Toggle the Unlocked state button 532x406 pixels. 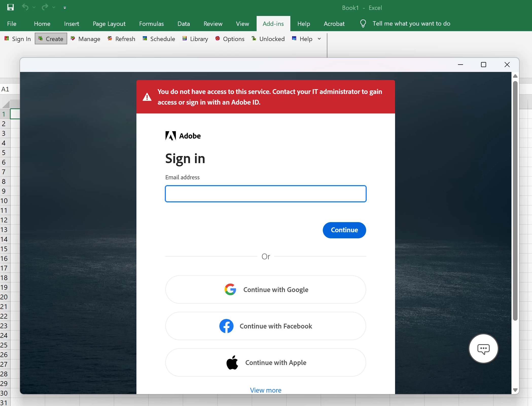point(268,39)
